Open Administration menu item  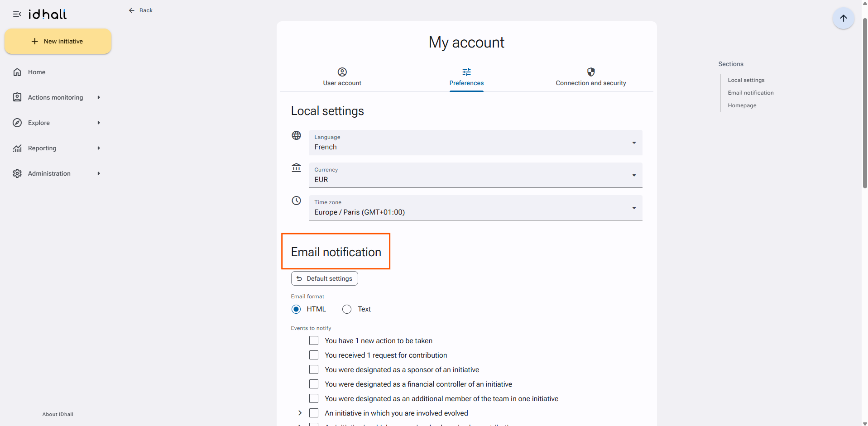pos(58,173)
